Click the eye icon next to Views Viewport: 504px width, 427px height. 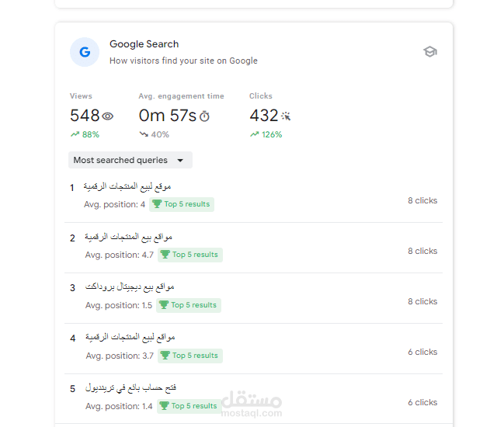click(x=108, y=116)
